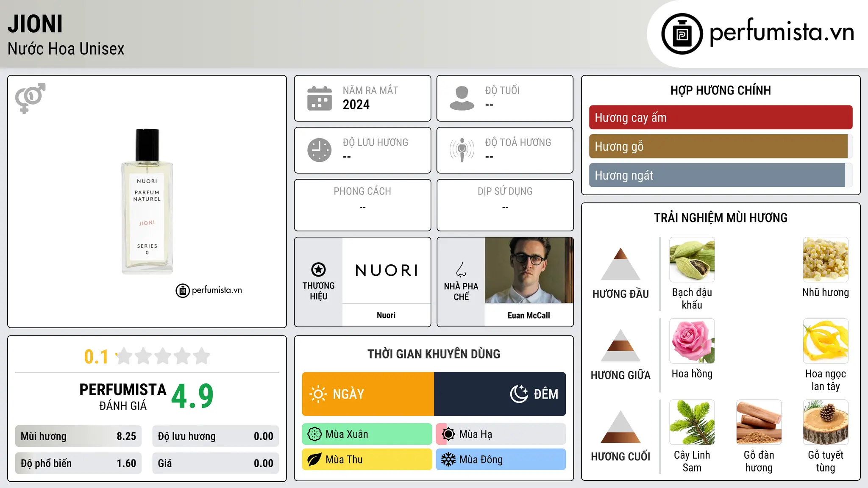Open the JIONI perfume bottle image
The height and width of the screenshot is (488, 868).
pyautogui.click(x=147, y=202)
